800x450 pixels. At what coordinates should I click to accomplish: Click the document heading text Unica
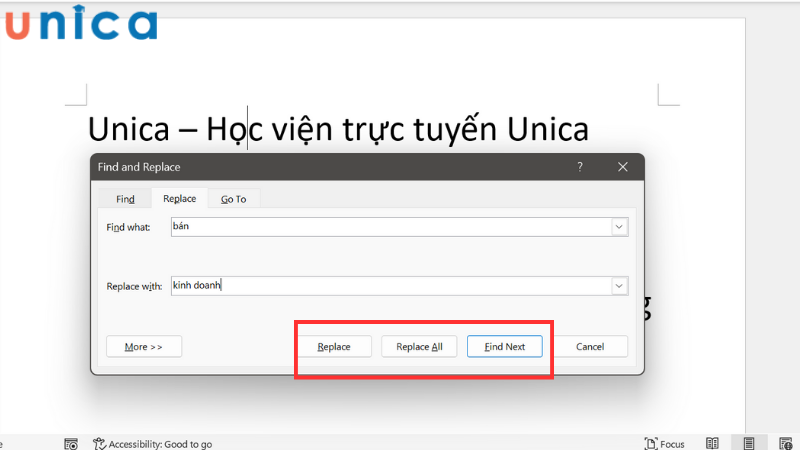(x=338, y=129)
